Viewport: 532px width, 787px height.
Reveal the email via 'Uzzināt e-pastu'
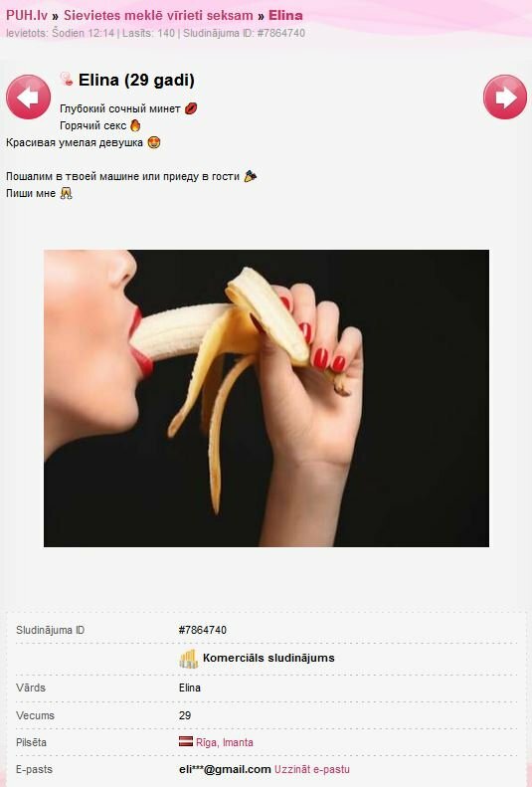point(312,769)
